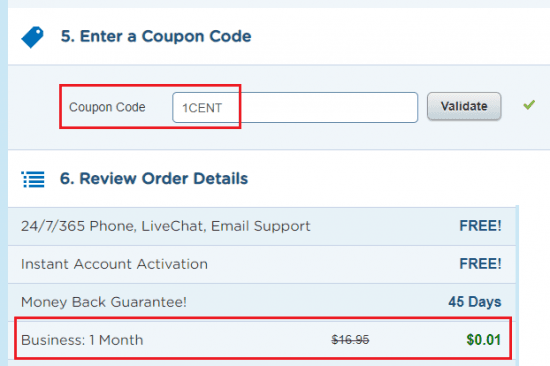Select the 'Review Order Details' heading
The width and height of the screenshot is (550, 366).
coord(154,179)
